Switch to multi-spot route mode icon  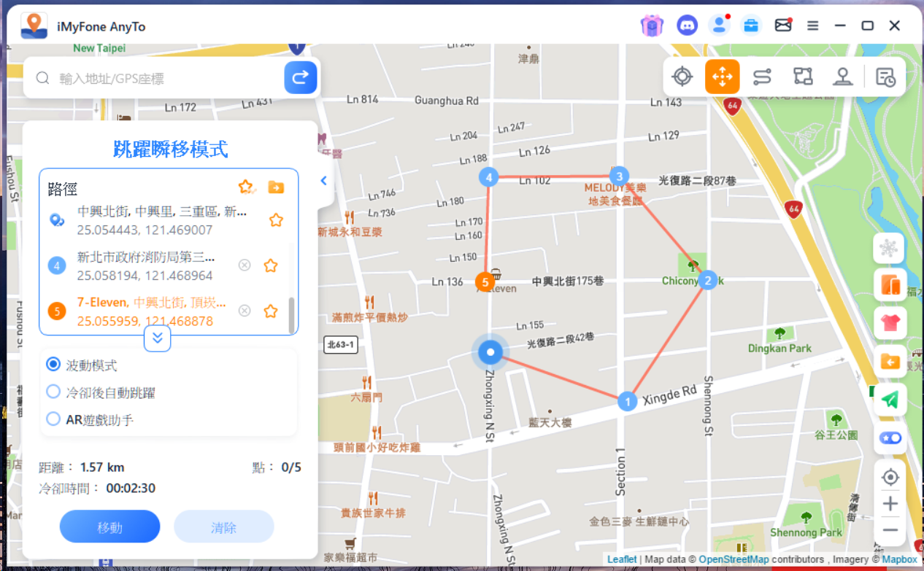click(803, 77)
